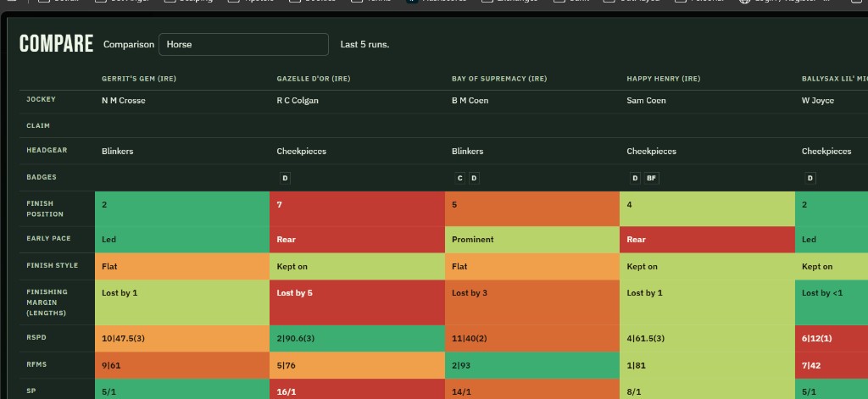Click RFMS value 9|61
Screen dimensions: 868x399
coord(182,365)
